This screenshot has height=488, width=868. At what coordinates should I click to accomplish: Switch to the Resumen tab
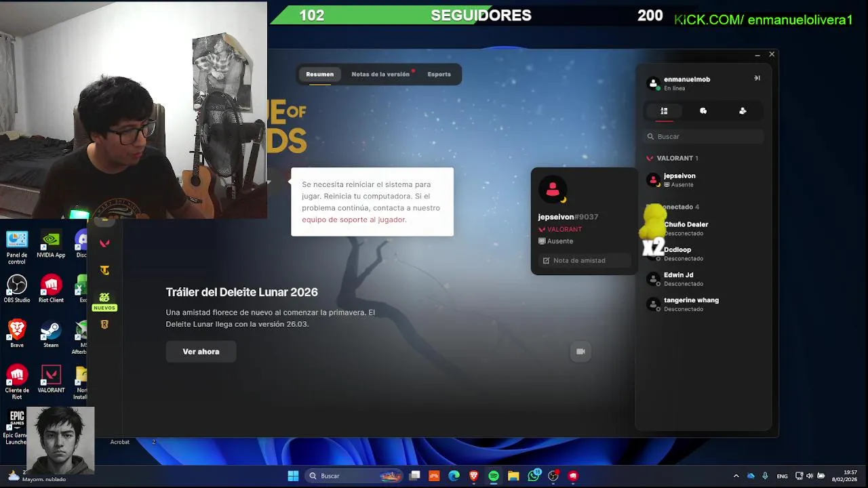click(x=319, y=75)
